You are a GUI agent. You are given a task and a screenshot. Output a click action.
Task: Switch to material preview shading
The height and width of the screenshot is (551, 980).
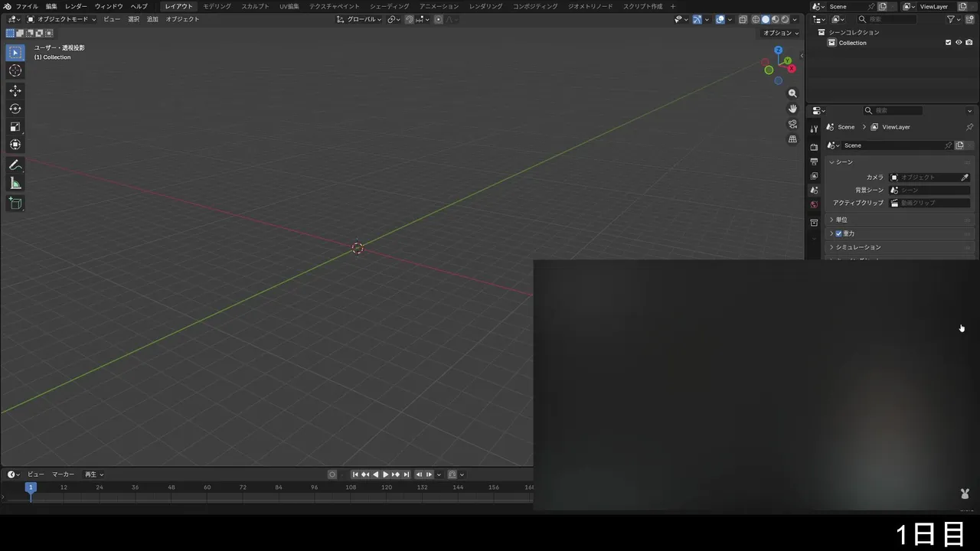775,19
